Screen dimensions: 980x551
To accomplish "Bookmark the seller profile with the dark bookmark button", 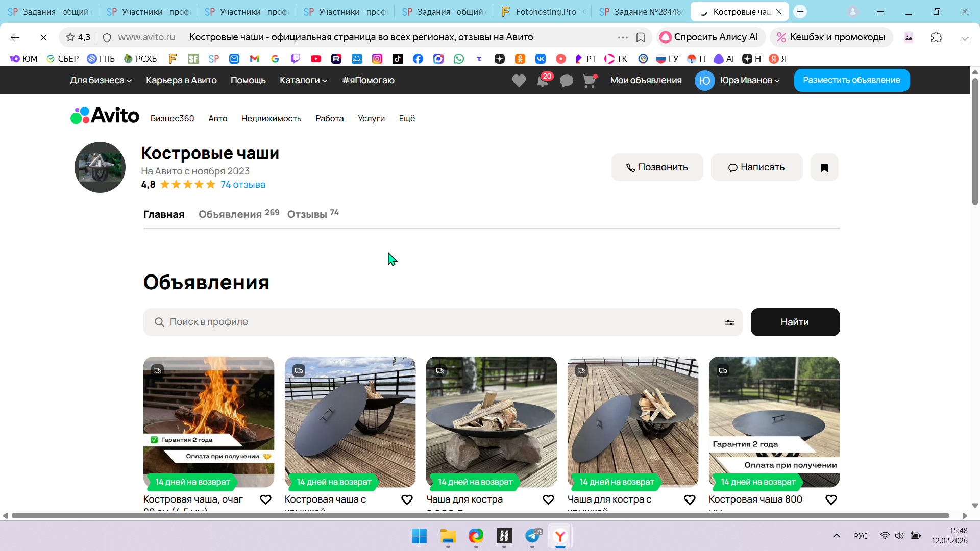I will [824, 167].
